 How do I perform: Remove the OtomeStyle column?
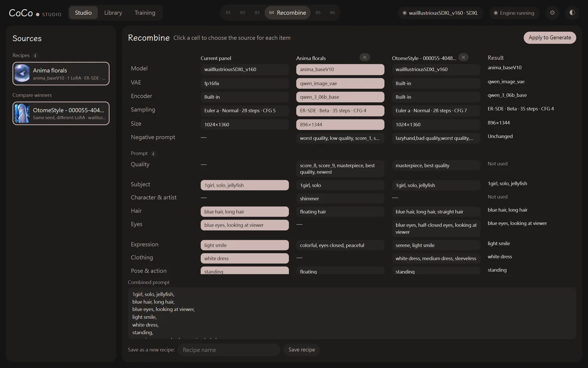click(463, 57)
